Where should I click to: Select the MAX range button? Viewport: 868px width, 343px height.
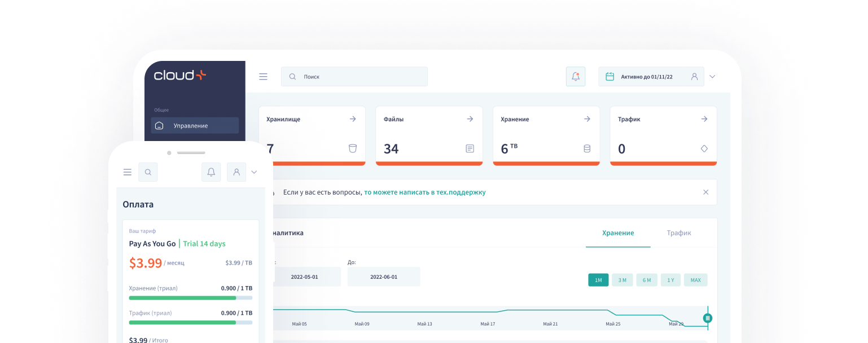coord(695,280)
